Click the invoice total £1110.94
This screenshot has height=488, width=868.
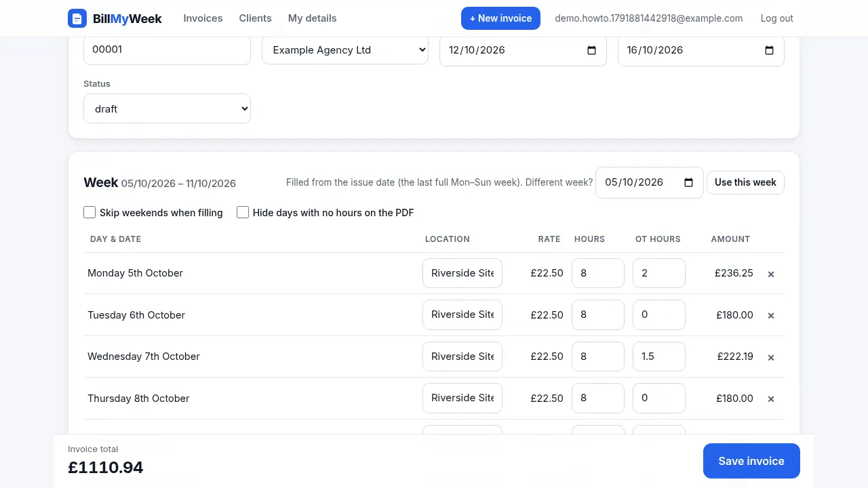[106, 468]
